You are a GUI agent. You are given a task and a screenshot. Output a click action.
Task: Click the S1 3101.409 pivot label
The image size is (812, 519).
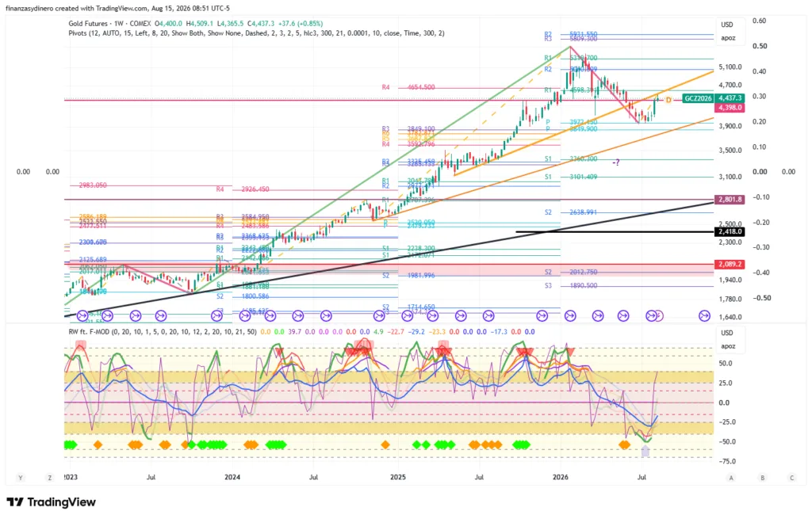571,177
